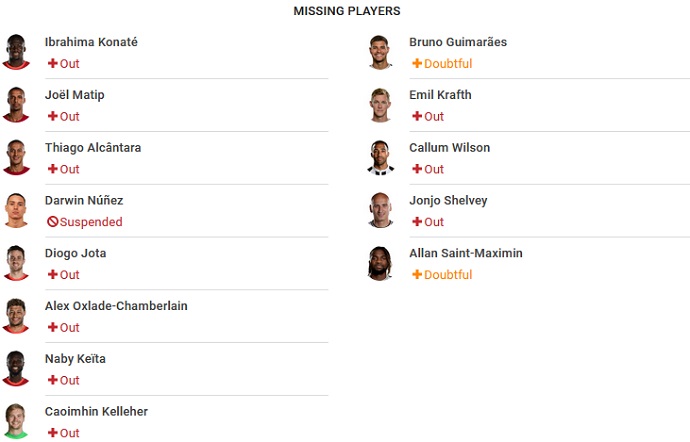The image size is (690, 442).
Task: Click the suspended icon under Darwin Núñez
Action: pyautogui.click(x=52, y=222)
